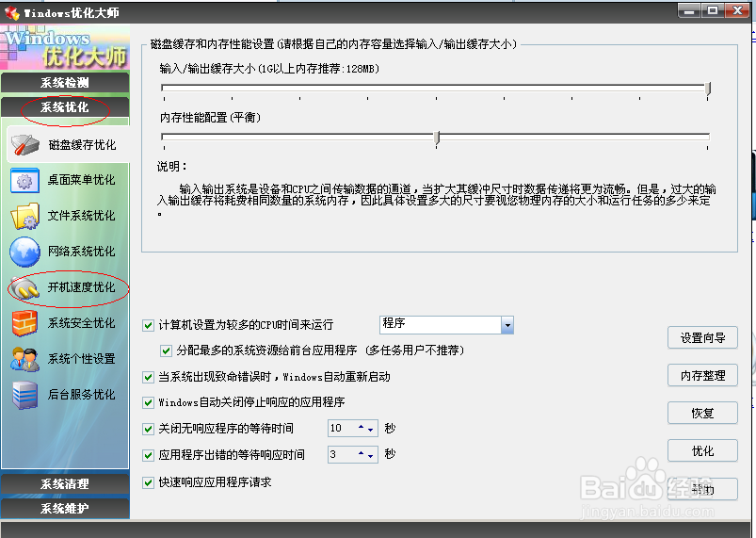
Task: Close the Windows优化大师 window
Action: (x=737, y=10)
